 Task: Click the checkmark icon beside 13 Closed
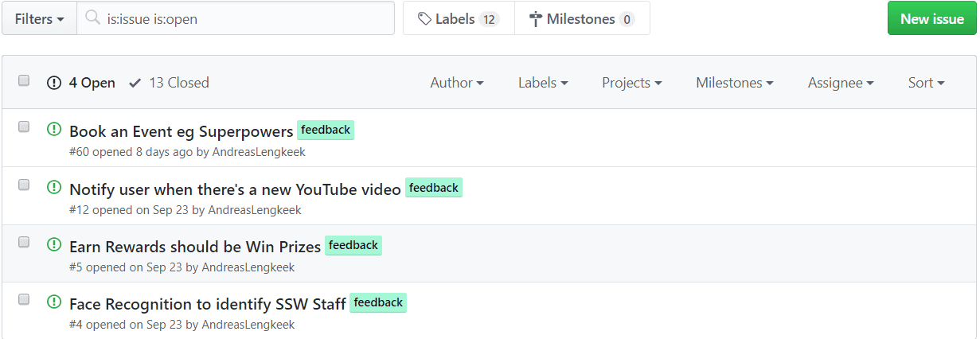(x=135, y=83)
